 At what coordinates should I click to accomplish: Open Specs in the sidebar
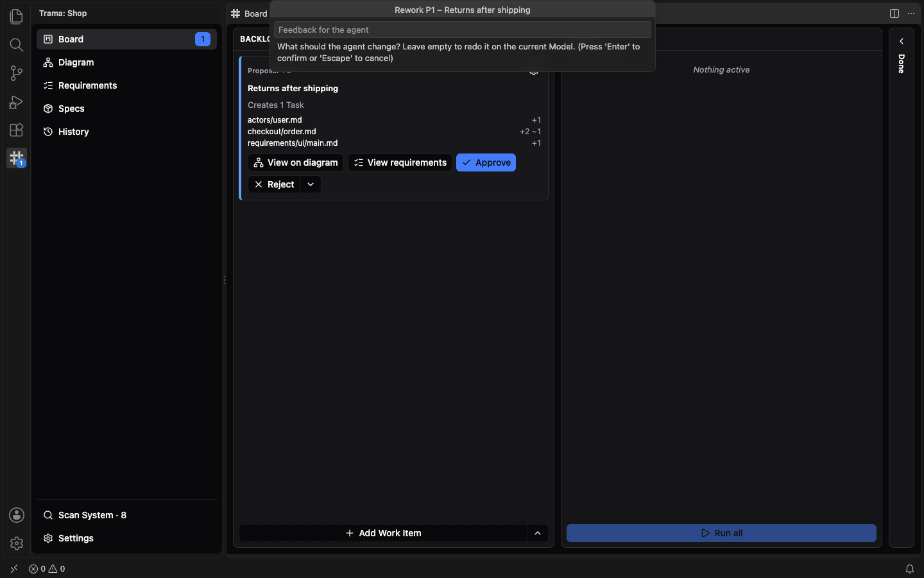point(126,109)
